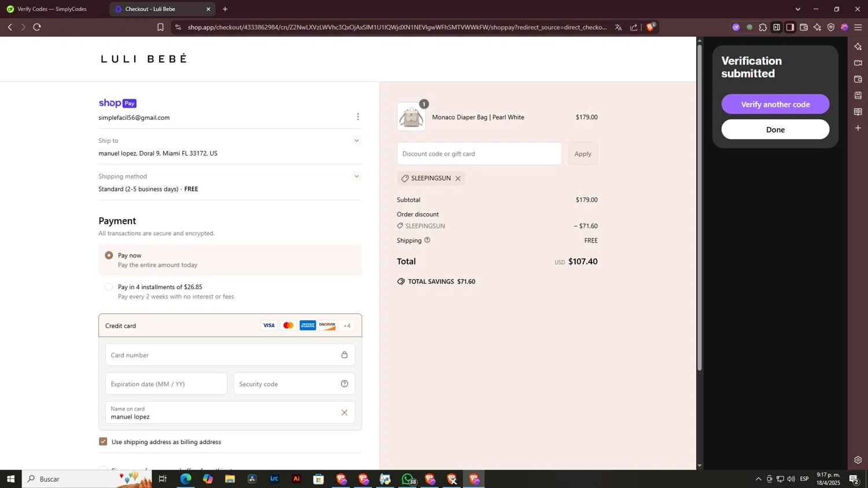This screenshot has width=868, height=488.
Task: Click Name on card field
Action: [230, 412]
